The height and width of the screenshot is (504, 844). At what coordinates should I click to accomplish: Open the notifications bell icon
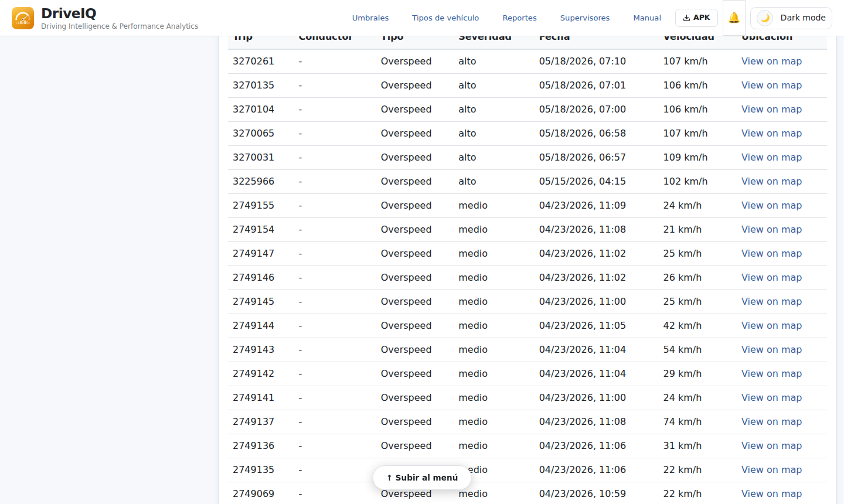(734, 18)
